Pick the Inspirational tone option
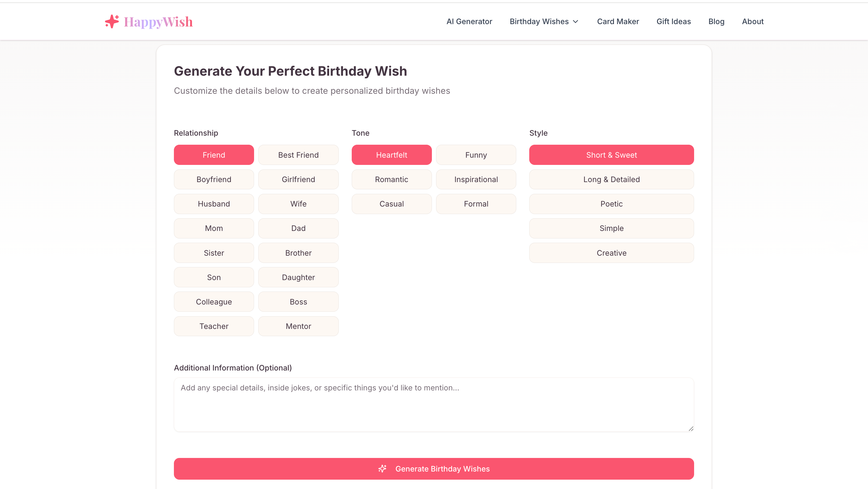The width and height of the screenshot is (868, 489). pos(476,179)
